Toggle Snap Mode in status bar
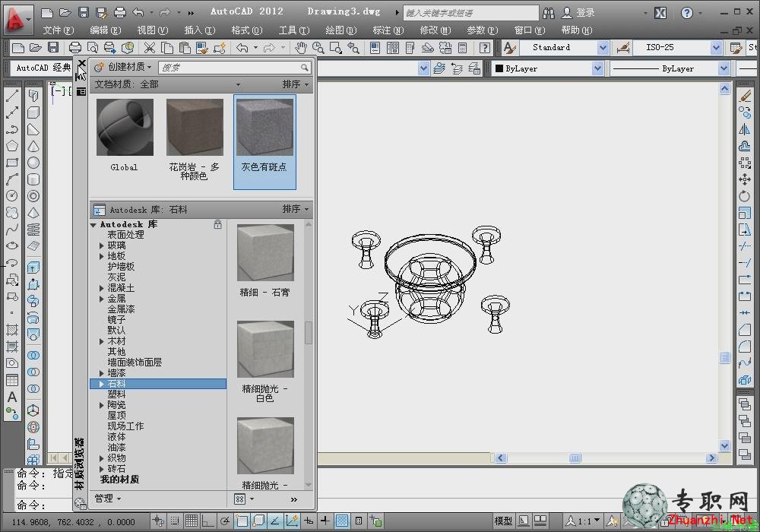This screenshot has height=532, width=760. [x=175, y=521]
